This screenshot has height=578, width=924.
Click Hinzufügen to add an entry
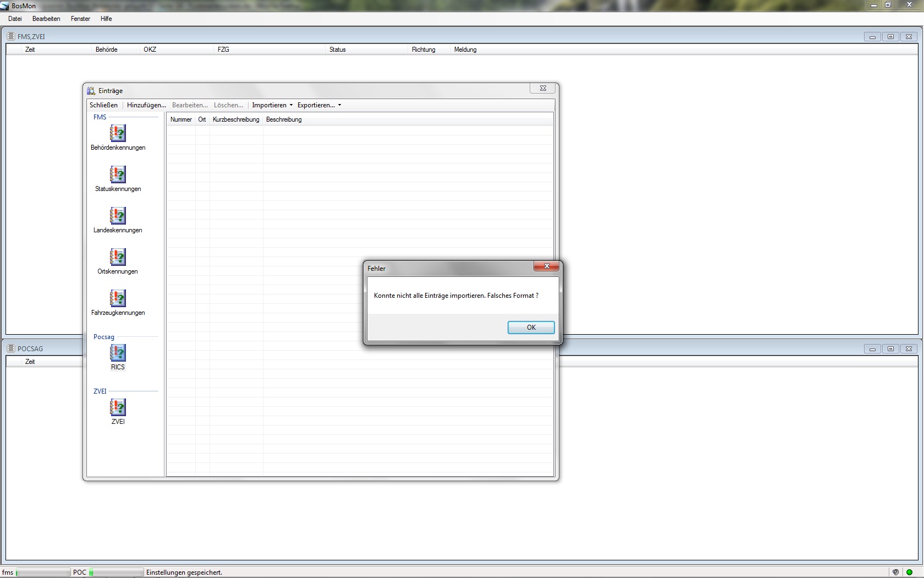(146, 105)
